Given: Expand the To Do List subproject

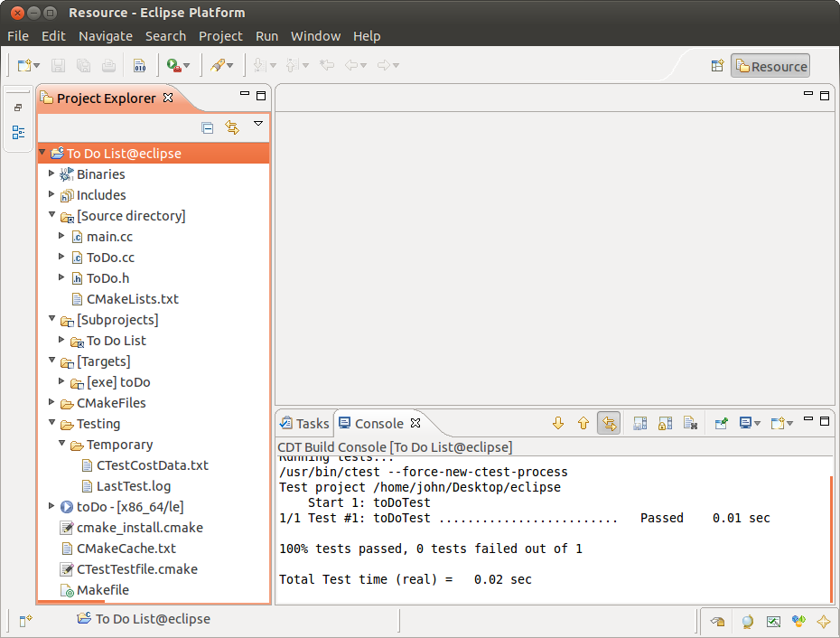Looking at the screenshot, I should 61,340.
